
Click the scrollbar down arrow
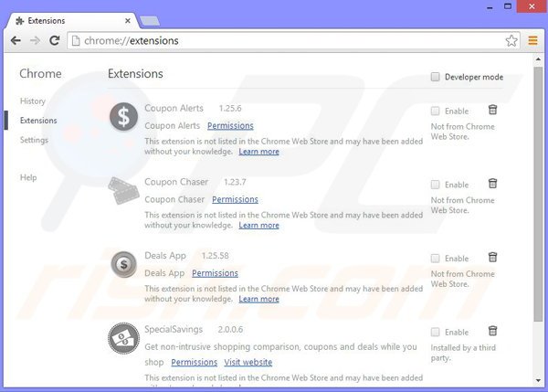click(538, 380)
